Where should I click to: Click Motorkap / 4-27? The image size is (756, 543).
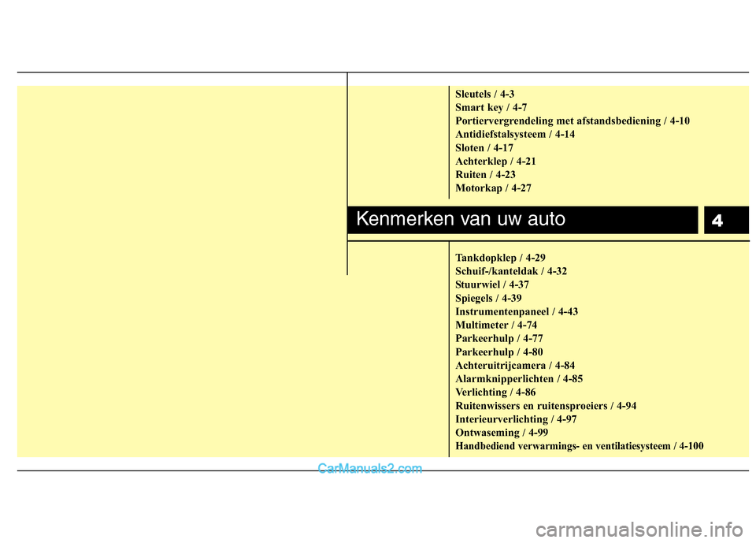[x=493, y=188]
